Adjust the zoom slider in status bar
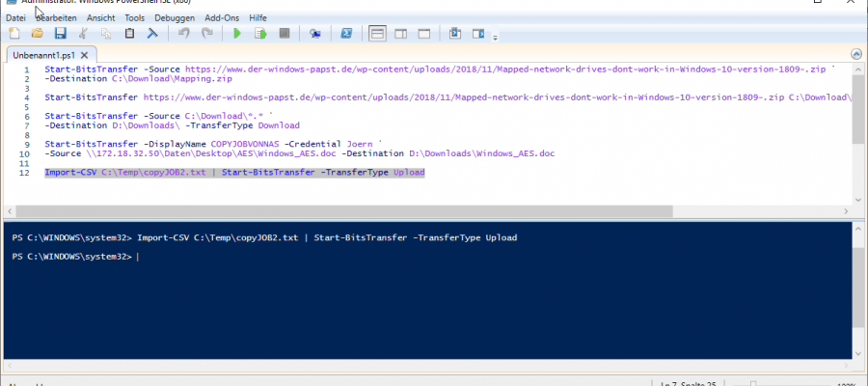 [x=752, y=384]
